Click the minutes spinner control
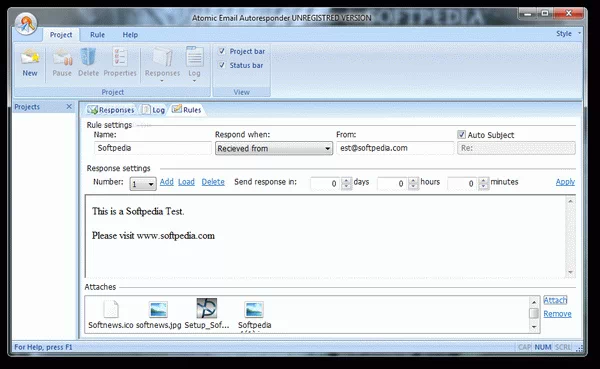600x369 pixels. coord(484,183)
